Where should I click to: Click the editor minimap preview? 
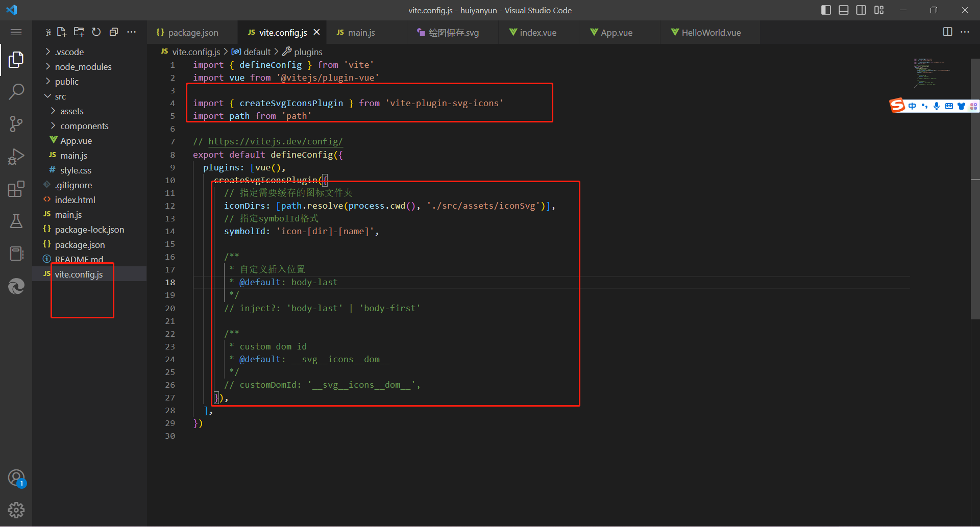pyautogui.click(x=933, y=72)
